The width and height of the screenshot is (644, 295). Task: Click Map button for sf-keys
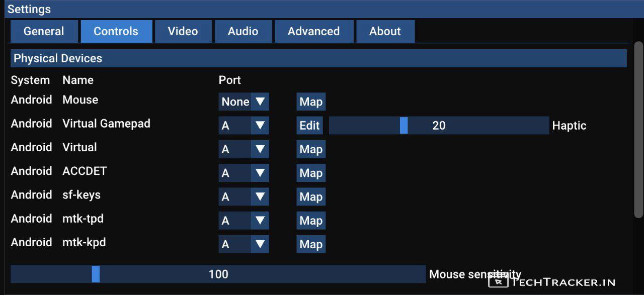tap(310, 196)
